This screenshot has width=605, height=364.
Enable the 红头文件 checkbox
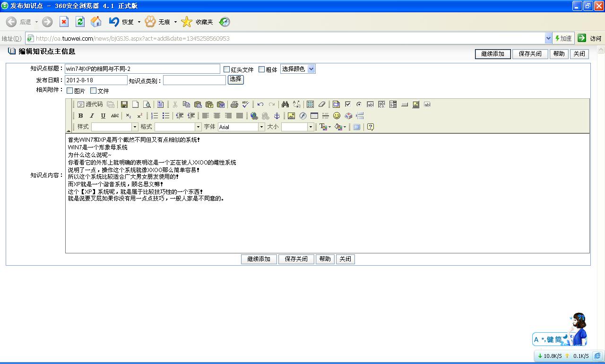pos(227,69)
